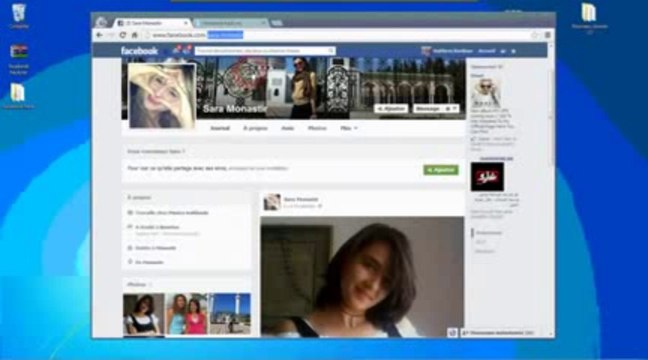Open the Amis profile tab
Image resolution: width=648 pixels, height=360 pixels.
click(x=288, y=128)
